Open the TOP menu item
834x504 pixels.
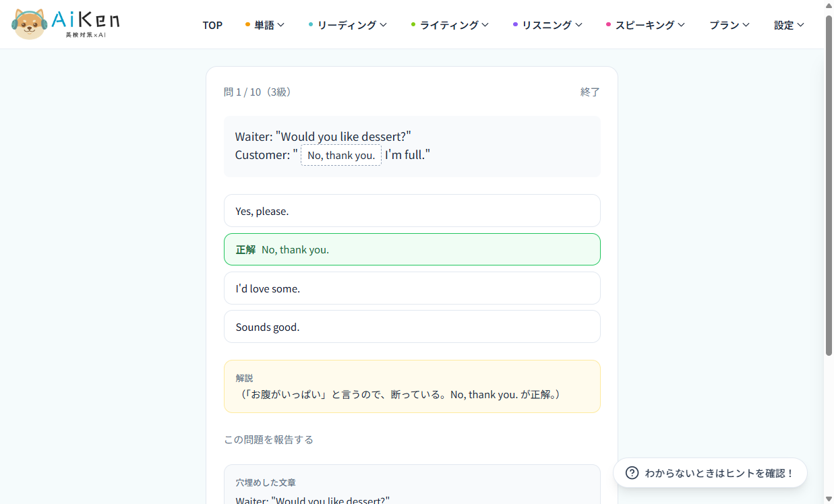(212, 25)
